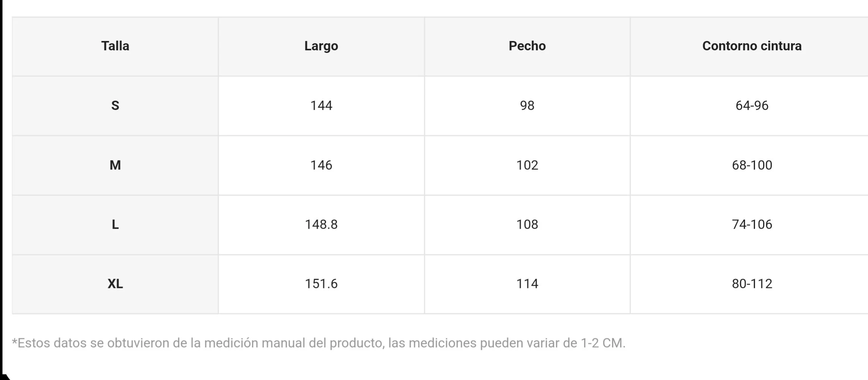Viewport: 868px width, 380px height.
Task: Click the Largo value 144
Action: tap(321, 106)
